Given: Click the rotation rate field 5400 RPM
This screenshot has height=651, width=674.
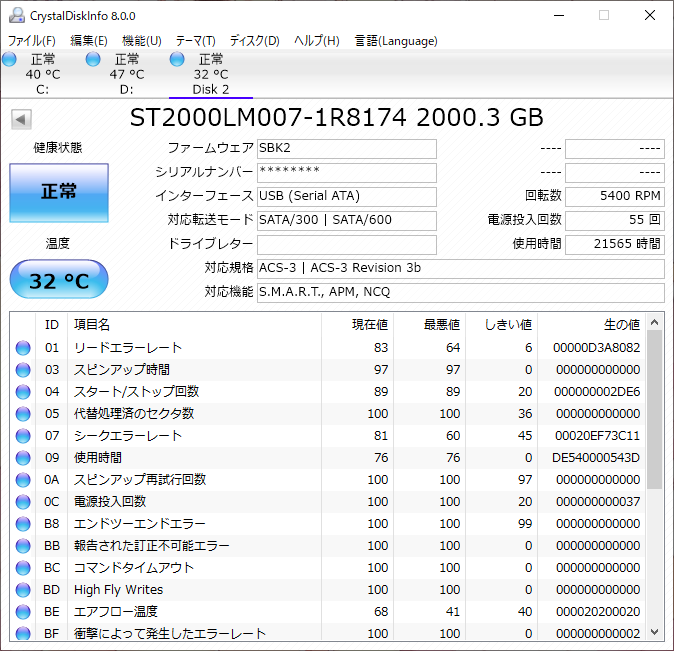Looking at the screenshot, I should pyautogui.click(x=615, y=197).
